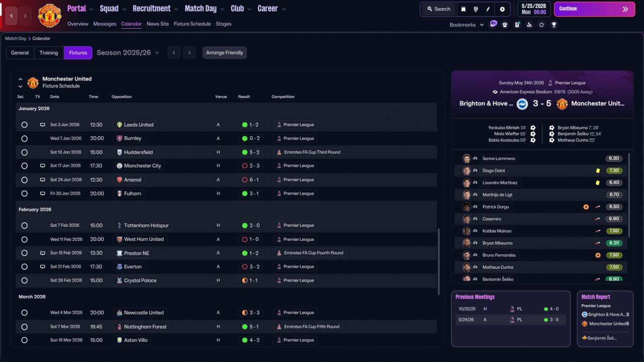Click the shirt icon in the bookmarks row
The width and height of the screenshot is (644, 362).
pos(505,25)
